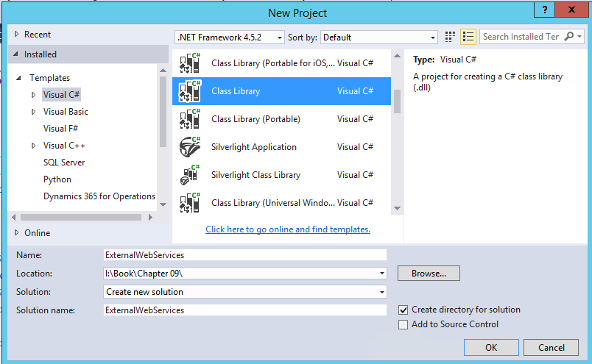Click the search magnifier icon
Image resolution: width=592 pixels, height=364 pixels.
click(x=568, y=37)
